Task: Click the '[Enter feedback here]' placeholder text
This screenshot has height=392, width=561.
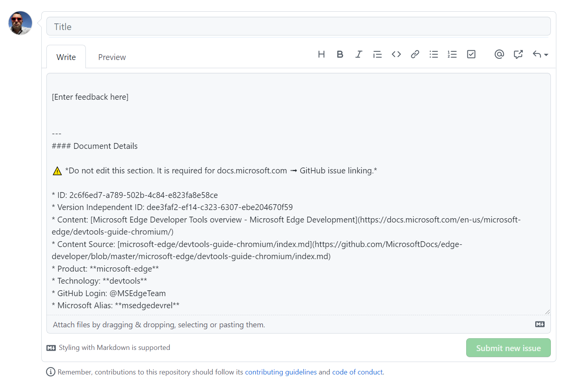Action: [90, 97]
